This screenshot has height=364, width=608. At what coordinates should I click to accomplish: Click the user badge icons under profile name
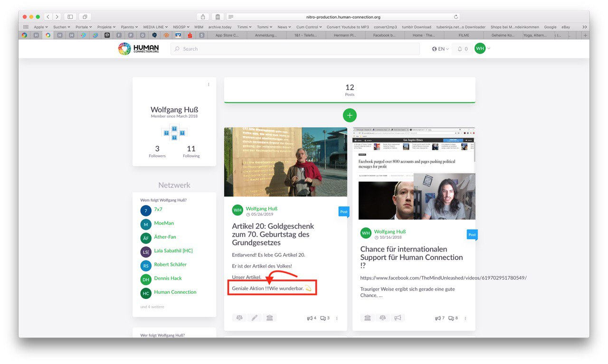[174, 133]
